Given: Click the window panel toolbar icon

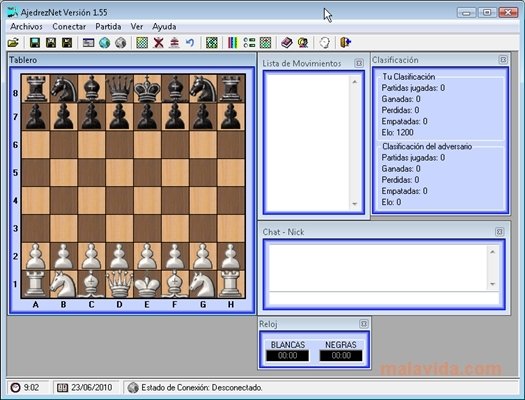Looking at the screenshot, I should tap(88, 43).
